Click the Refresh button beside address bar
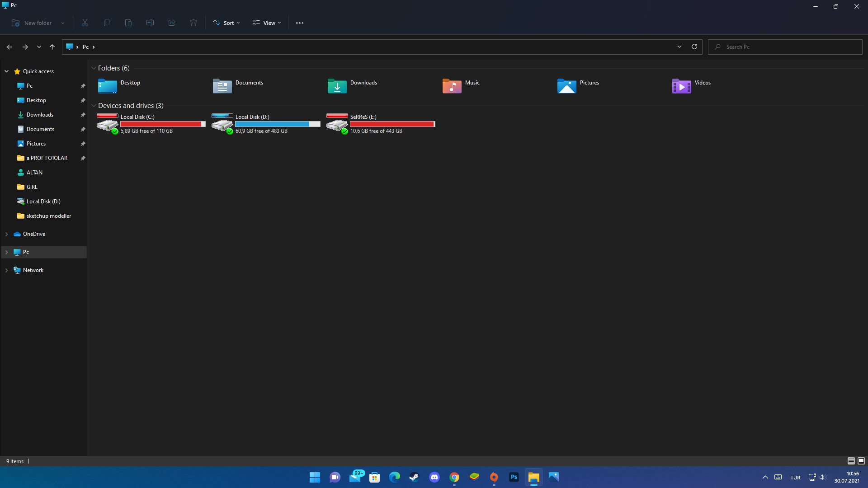Screen dimensions: 868x488 pos(694,47)
